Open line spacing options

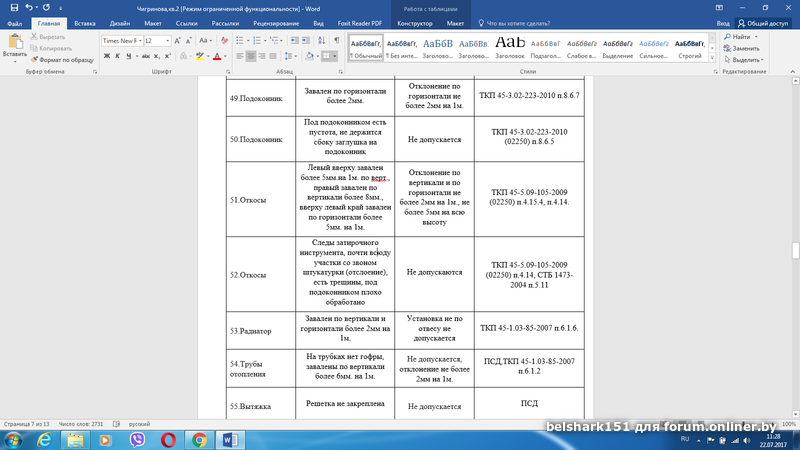tap(289, 56)
